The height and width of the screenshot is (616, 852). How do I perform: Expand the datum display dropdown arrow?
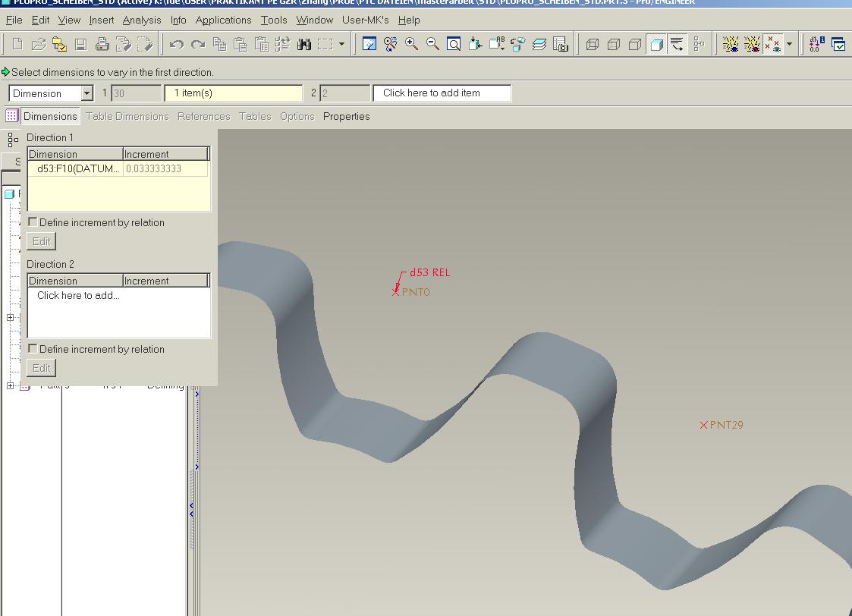click(790, 44)
